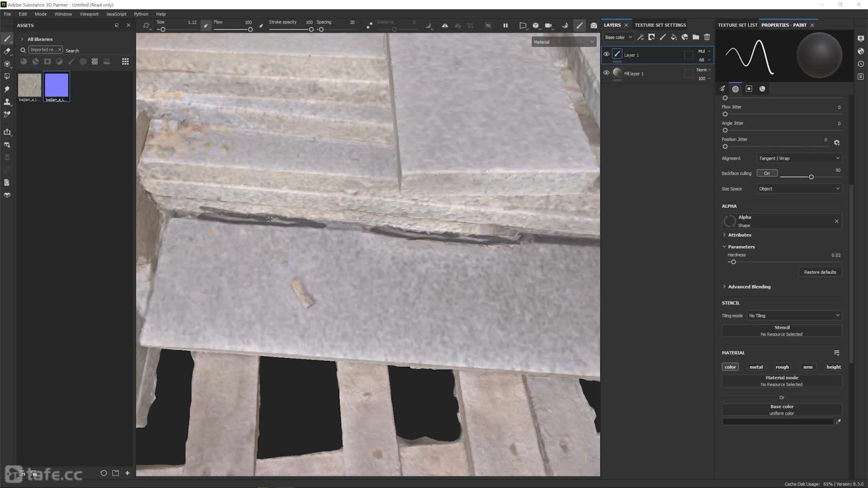The image size is (868, 488).
Task: Select the Polygon Fill tool
Action: pos(7,76)
